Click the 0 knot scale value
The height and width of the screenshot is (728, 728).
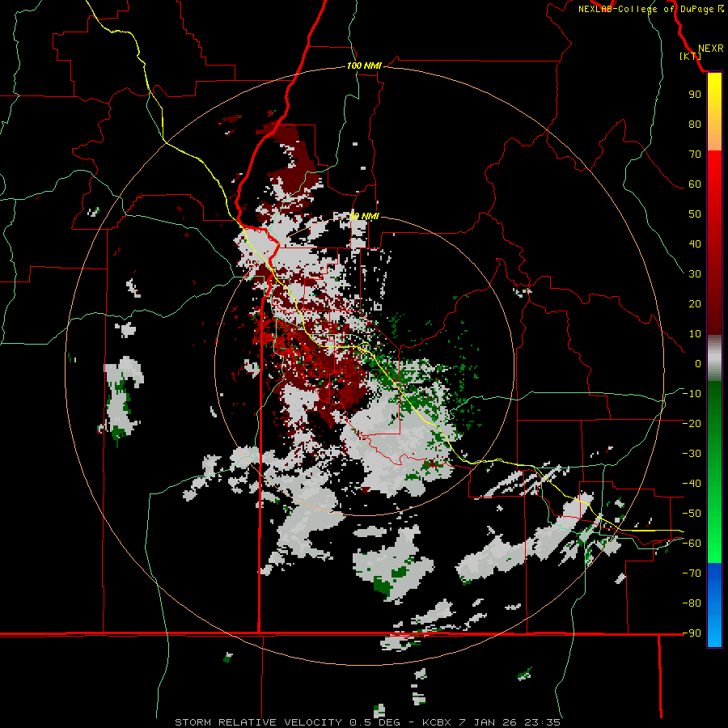click(x=698, y=363)
